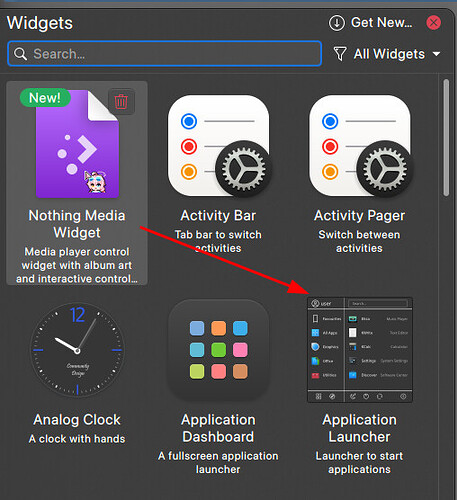Click the Nothing Media Widget purple icon

tap(77, 144)
